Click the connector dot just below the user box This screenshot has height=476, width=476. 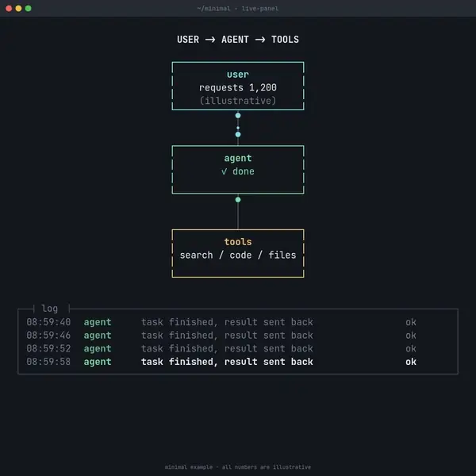[x=238, y=115]
